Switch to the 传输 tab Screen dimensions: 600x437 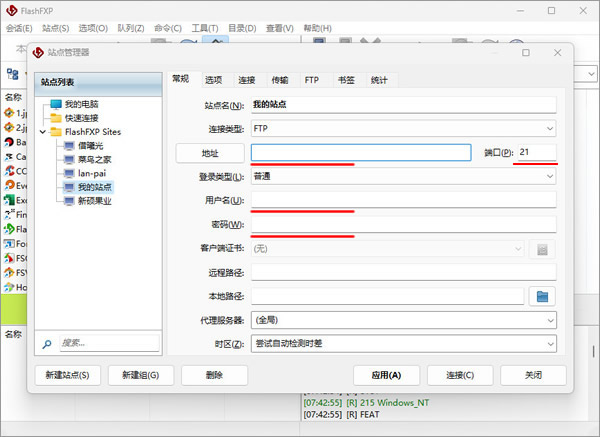[x=279, y=80]
